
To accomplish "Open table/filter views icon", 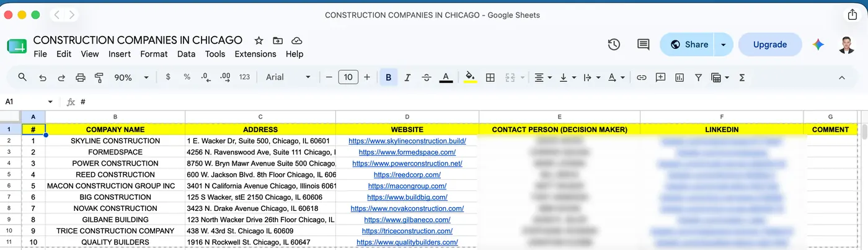I will tap(719, 78).
